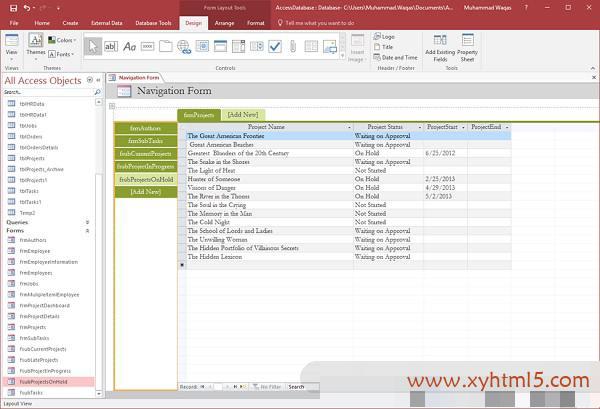Select the Web Browser control icon
The width and height of the screenshot is (600, 409).
click(184, 46)
